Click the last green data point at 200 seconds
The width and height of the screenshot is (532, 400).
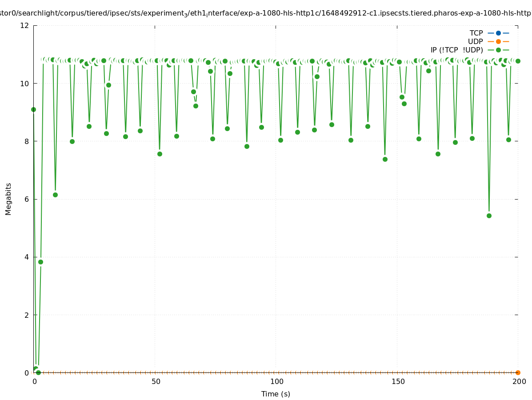(x=518, y=61)
